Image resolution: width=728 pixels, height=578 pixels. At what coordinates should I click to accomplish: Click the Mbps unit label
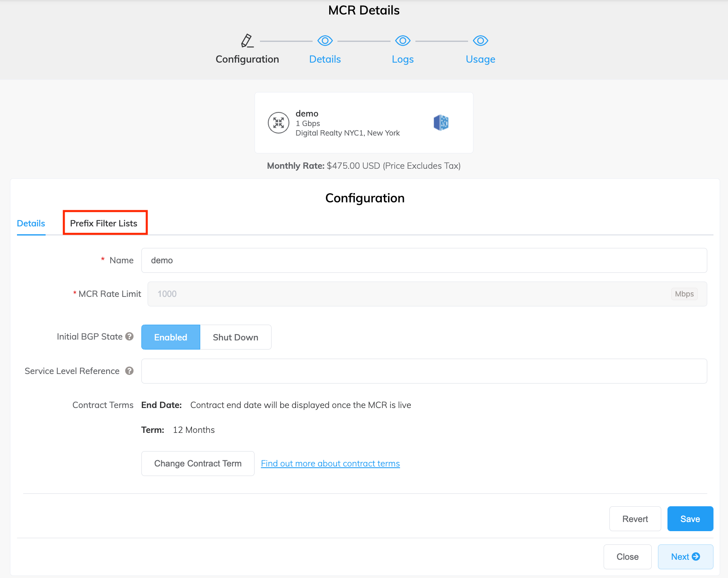tap(684, 294)
